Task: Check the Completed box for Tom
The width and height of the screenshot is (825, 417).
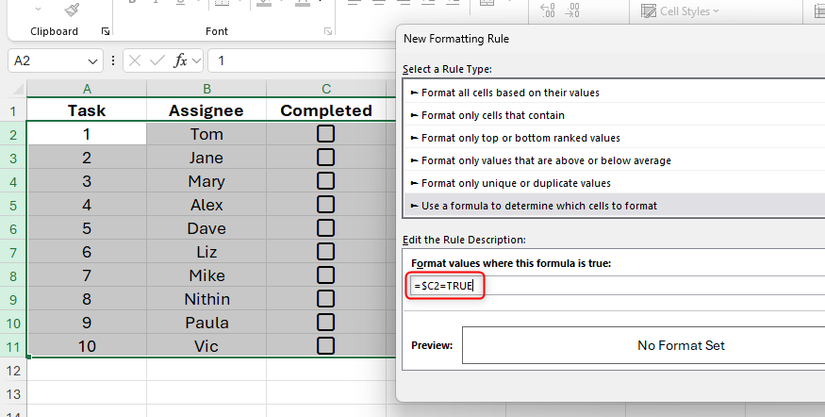Action: [325, 134]
